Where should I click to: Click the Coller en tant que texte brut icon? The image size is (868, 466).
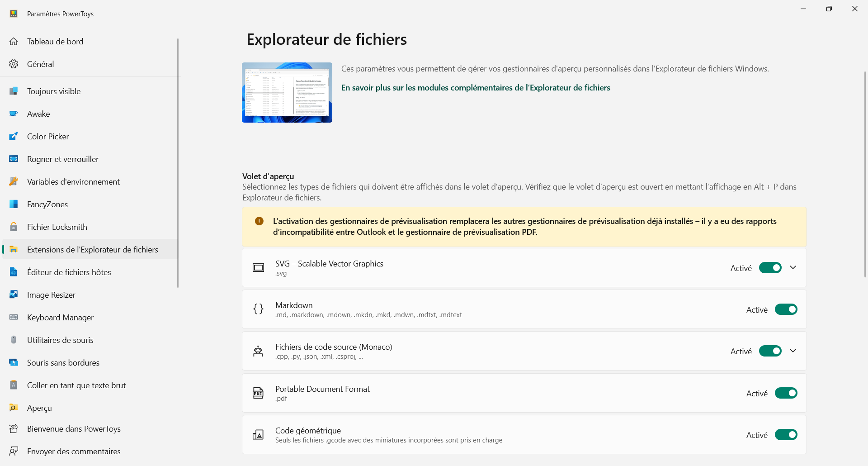tap(14, 385)
